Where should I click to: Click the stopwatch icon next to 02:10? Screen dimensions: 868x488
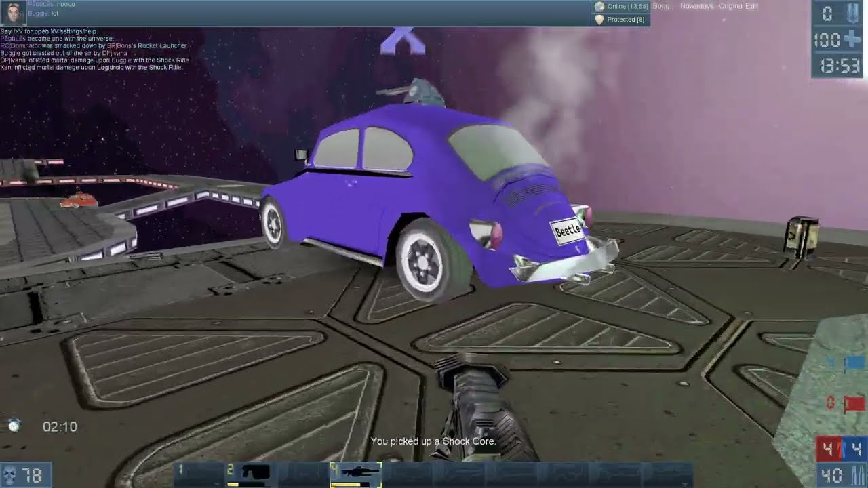point(14,426)
